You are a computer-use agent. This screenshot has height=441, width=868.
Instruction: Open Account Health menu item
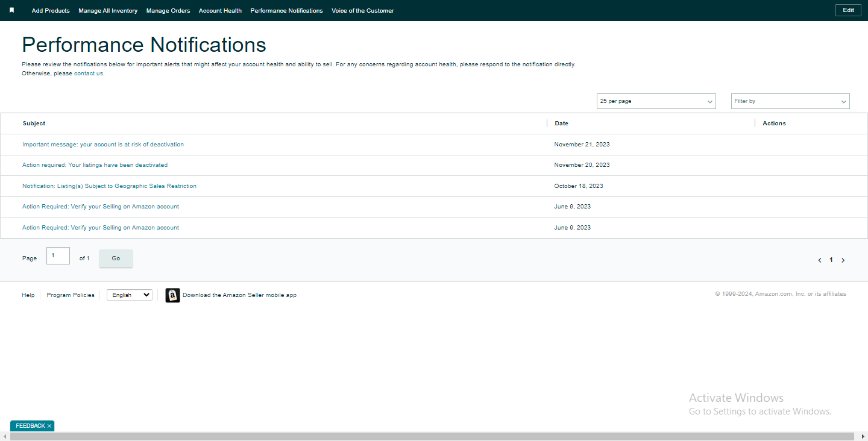coord(220,11)
